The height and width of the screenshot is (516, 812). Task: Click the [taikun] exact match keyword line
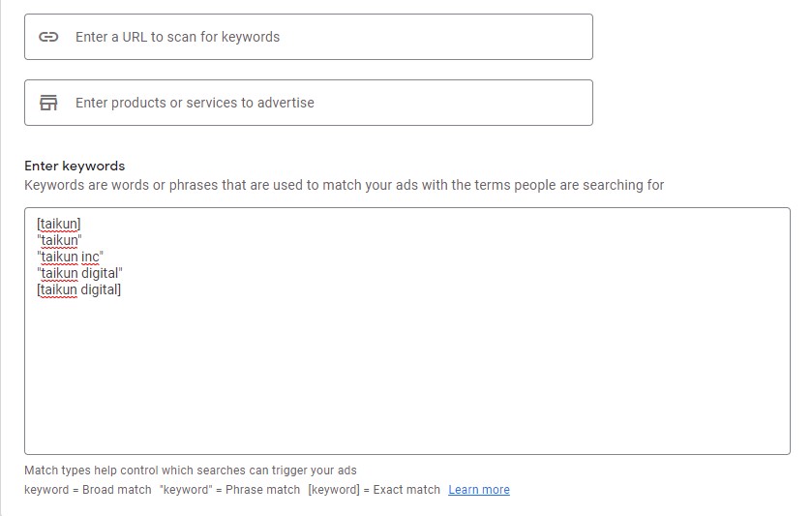59,224
